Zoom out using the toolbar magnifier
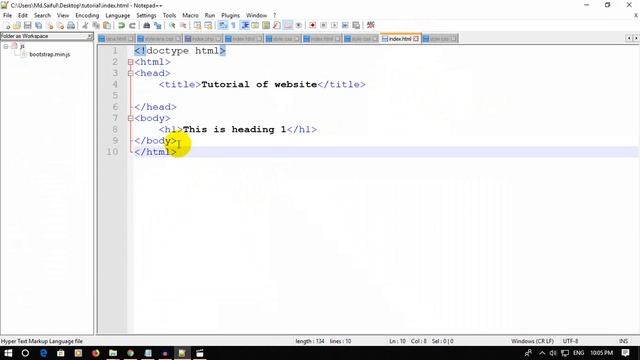The height and width of the screenshot is (360, 640). pyautogui.click(x=183, y=25)
